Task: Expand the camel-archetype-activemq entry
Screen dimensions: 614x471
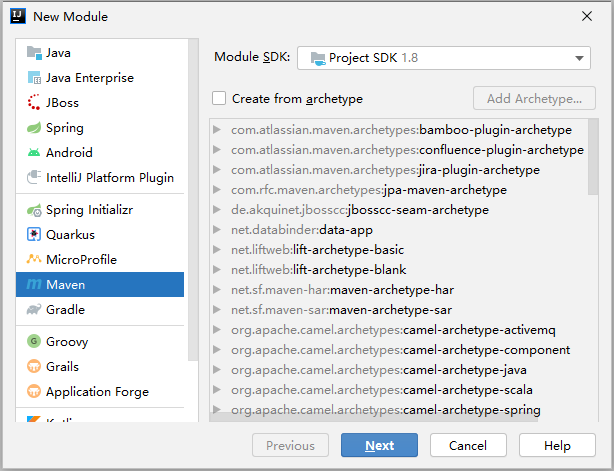Action: point(218,330)
